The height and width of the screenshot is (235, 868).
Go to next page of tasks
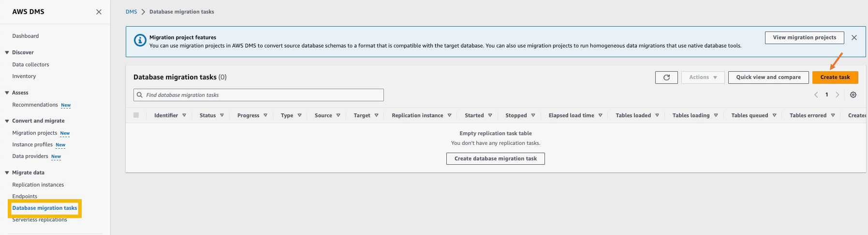pyautogui.click(x=838, y=95)
